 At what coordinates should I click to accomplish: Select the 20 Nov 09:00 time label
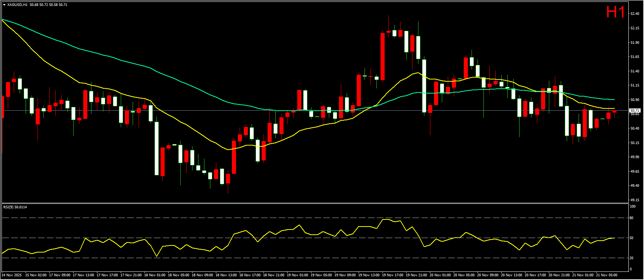pos(488,275)
